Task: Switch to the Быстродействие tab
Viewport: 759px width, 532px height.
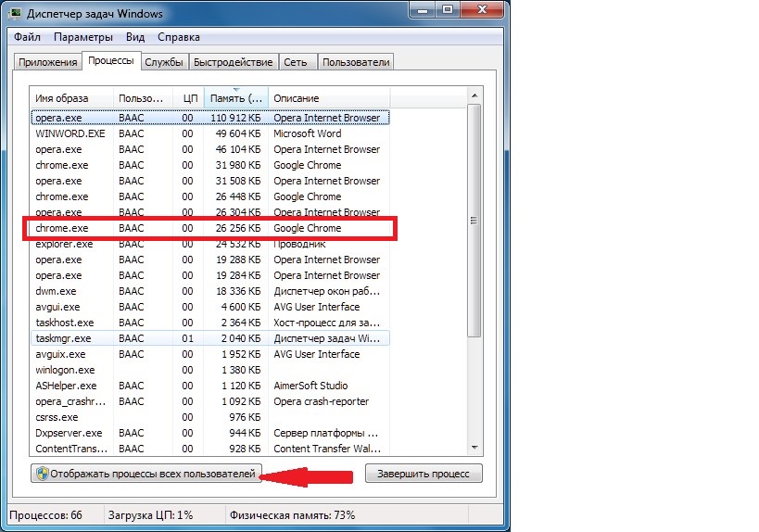Action: click(234, 62)
